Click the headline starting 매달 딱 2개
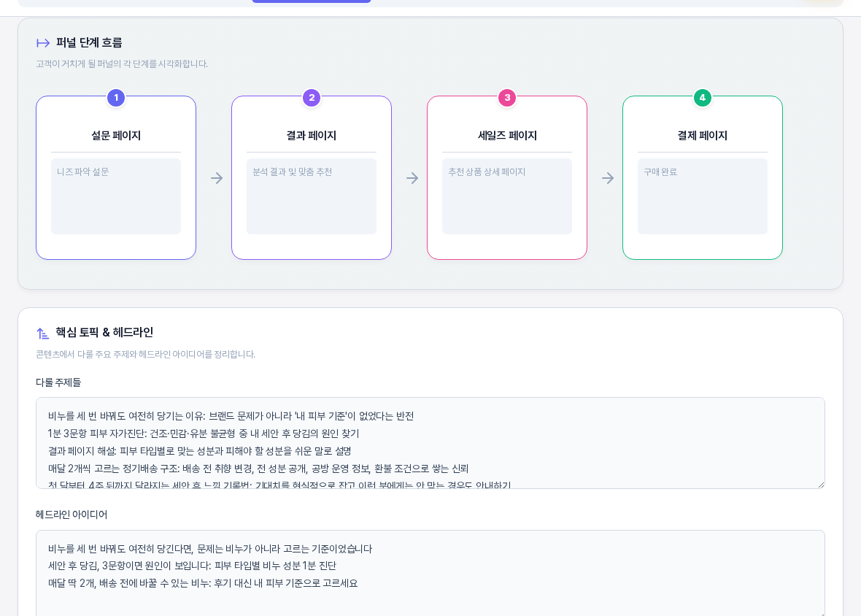Image resolution: width=861 pixels, height=616 pixels. 203,583
